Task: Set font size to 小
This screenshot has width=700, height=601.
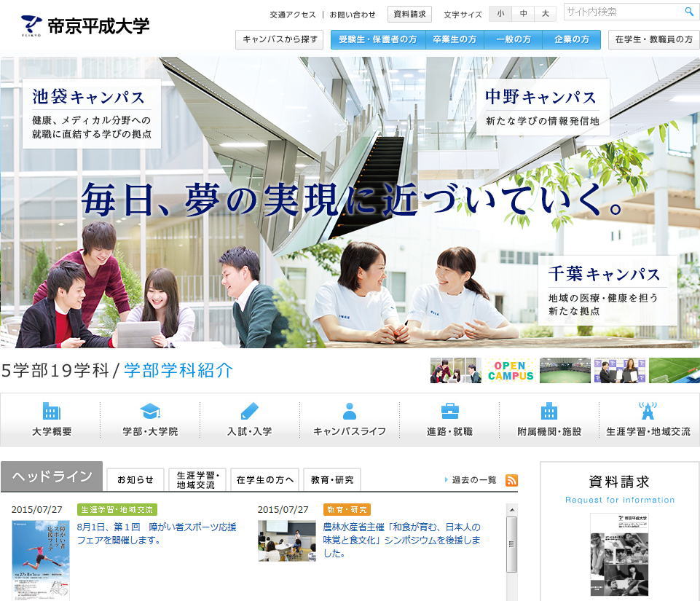Action: click(x=500, y=14)
